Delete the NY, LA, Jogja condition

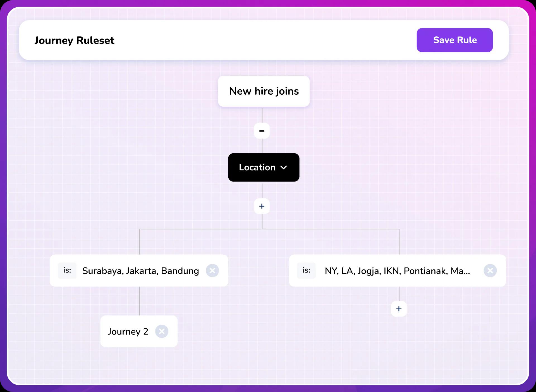490,270
